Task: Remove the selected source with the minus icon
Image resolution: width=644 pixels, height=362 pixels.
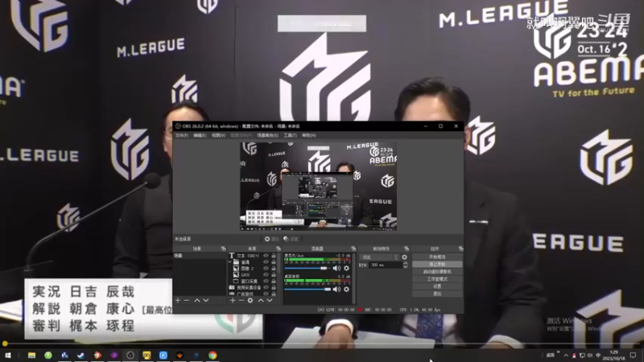Action: (241, 301)
